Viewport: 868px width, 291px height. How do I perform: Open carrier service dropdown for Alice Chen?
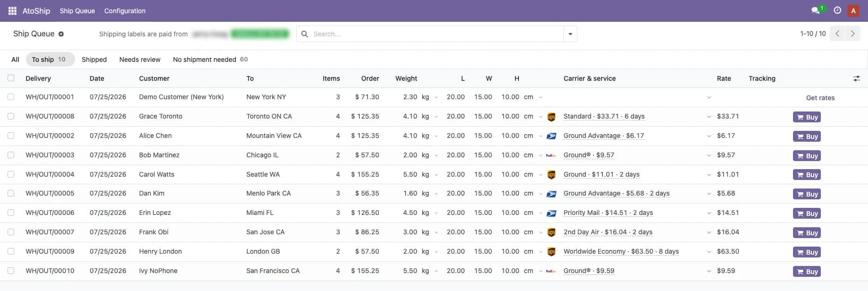coord(709,136)
